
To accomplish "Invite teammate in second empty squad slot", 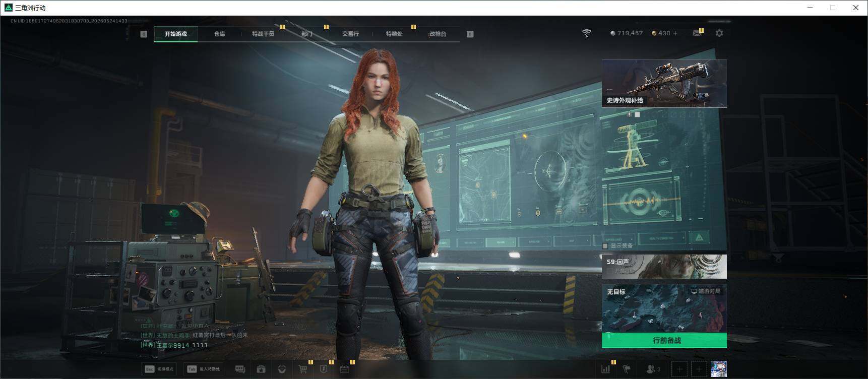I will point(699,369).
